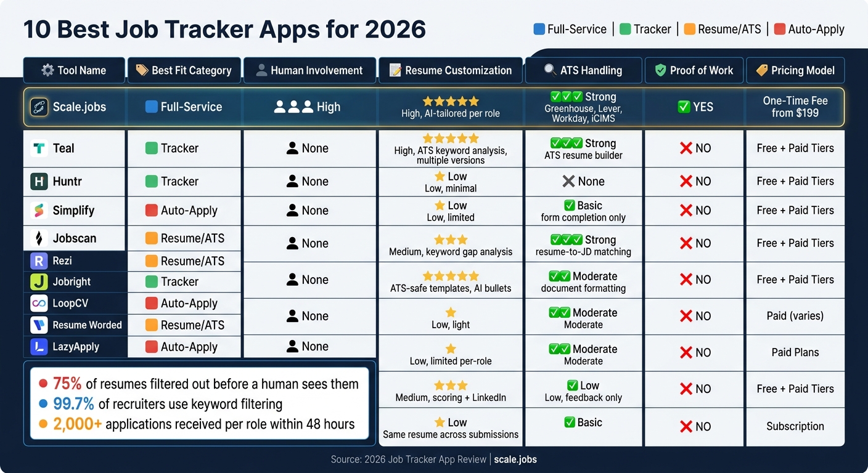Select the Proof of Work column header
This screenshot has height=473, width=868.
pos(694,70)
